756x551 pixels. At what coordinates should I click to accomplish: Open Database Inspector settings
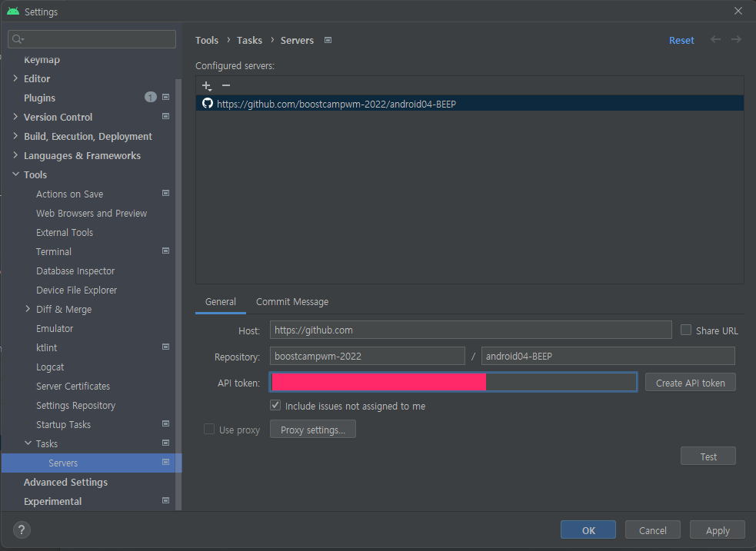point(75,271)
